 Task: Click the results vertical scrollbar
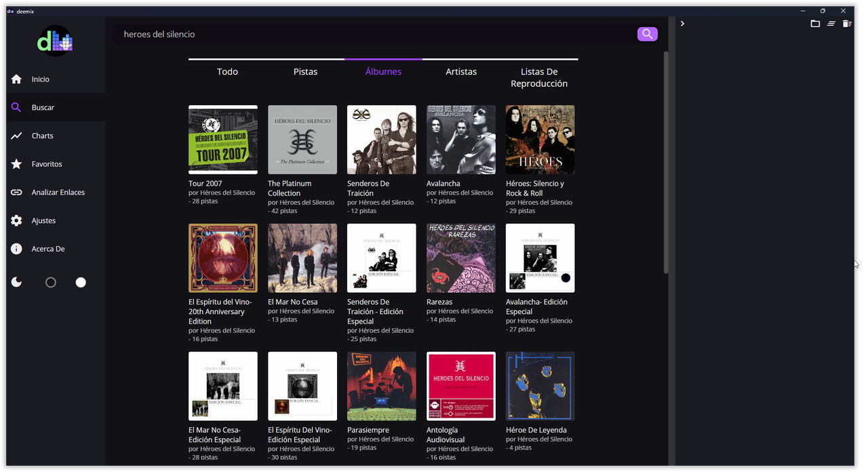(666, 163)
